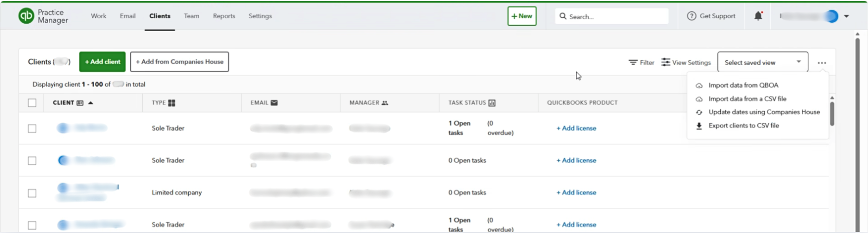Click the Get Support link
Viewport: 868px width, 233px height.
pos(717,16)
